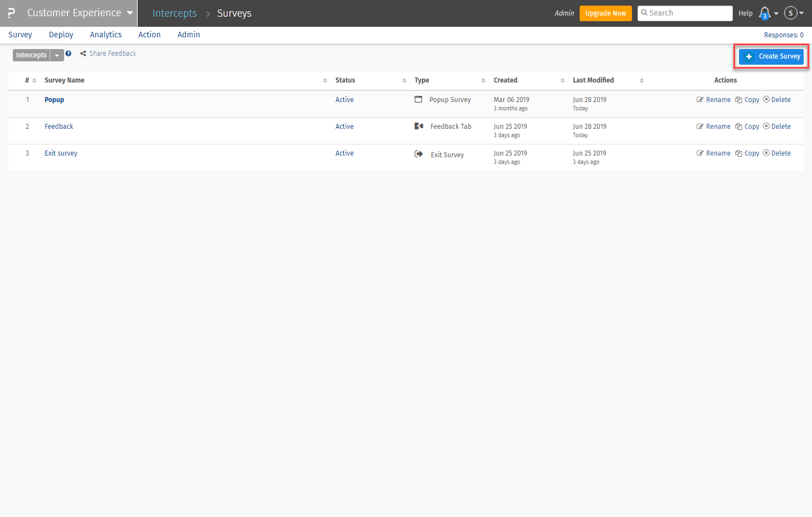Expand the Intercepts dropdown arrow
Viewport: 812px width, 517px height.
57,55
